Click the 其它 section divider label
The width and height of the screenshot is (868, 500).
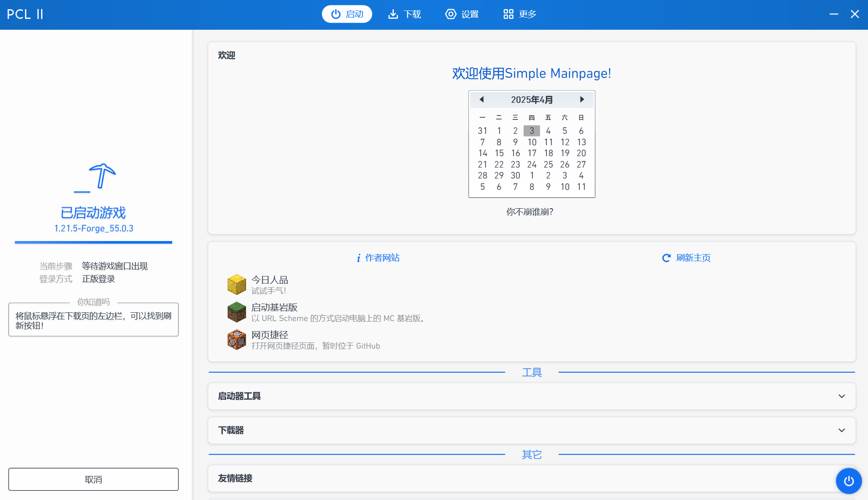click(532, 455)
